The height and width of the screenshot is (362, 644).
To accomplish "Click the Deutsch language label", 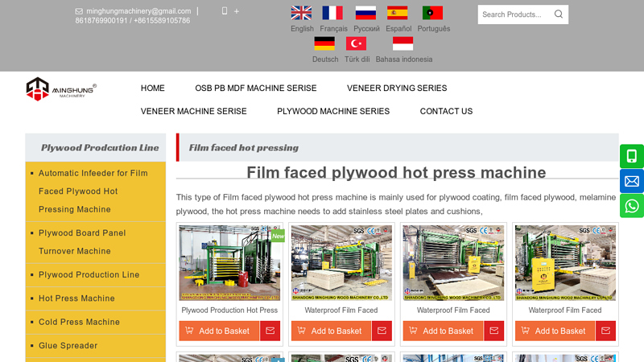I will click(x=325, y=59).
